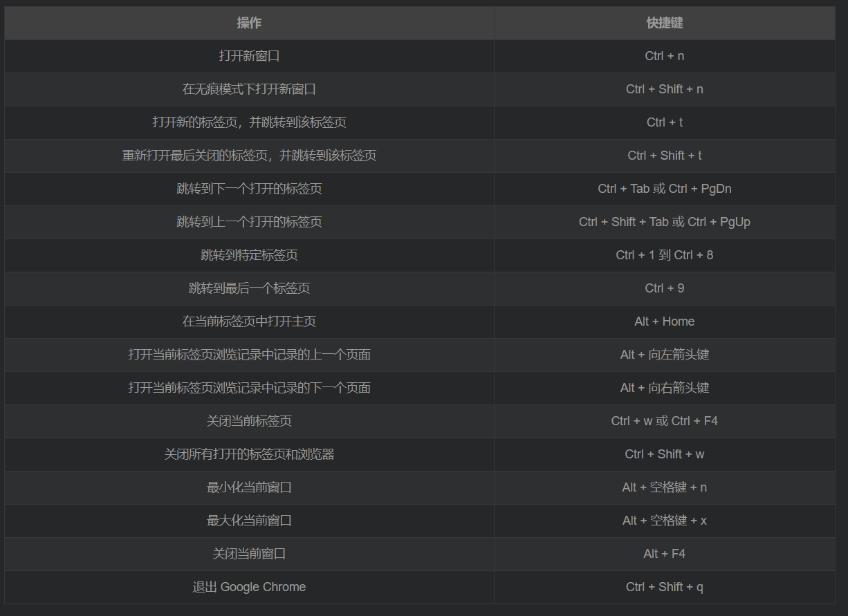Click the Ctrl + Shift + t shortcut cell
This screenshot has height=616, width=848.
tap(665, 156)
